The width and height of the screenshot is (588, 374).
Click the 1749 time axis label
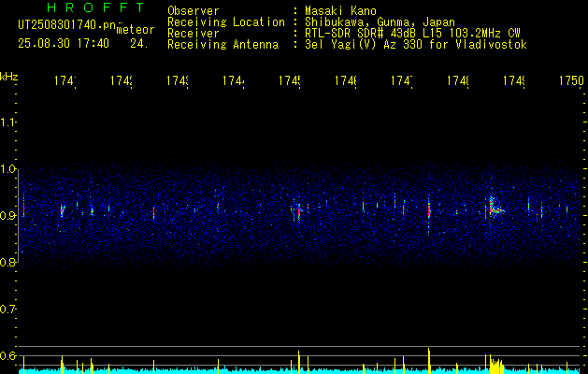pyautogui.click(x=514, y=80)
